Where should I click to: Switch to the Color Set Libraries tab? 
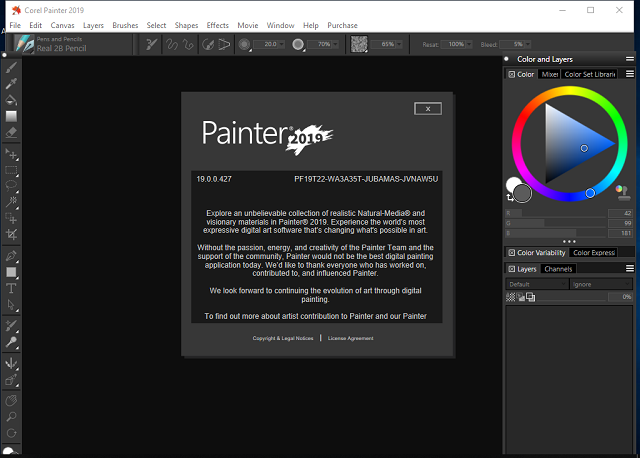pos(589,74)
